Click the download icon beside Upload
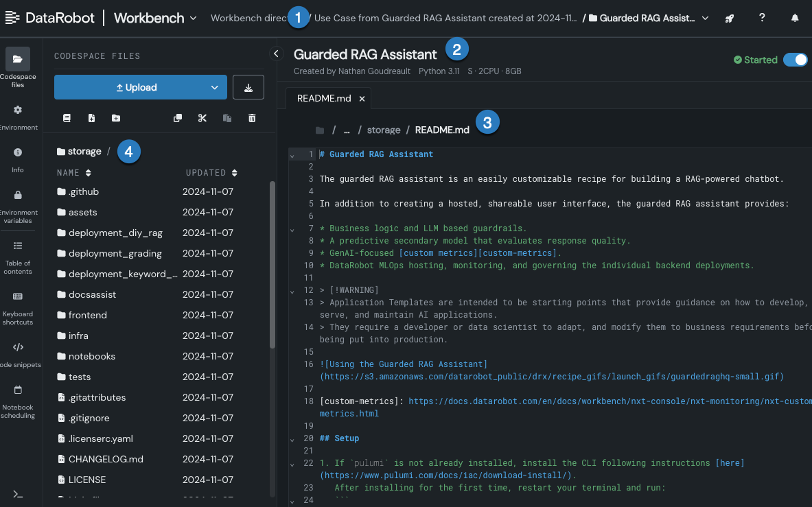The image size is (812, 507). pos(248,87)
